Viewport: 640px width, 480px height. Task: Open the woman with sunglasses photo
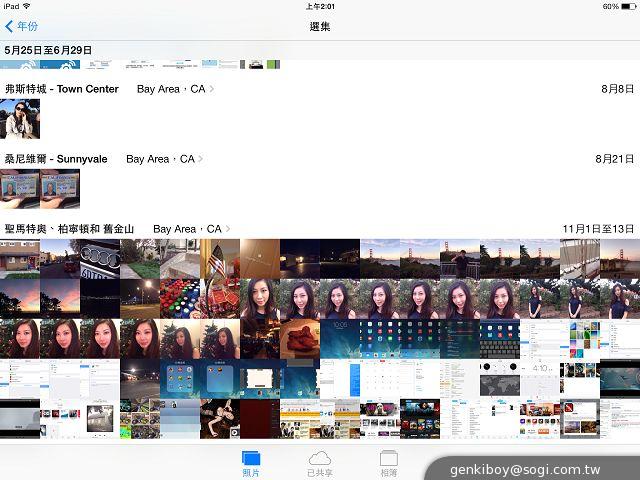point(20,119)
